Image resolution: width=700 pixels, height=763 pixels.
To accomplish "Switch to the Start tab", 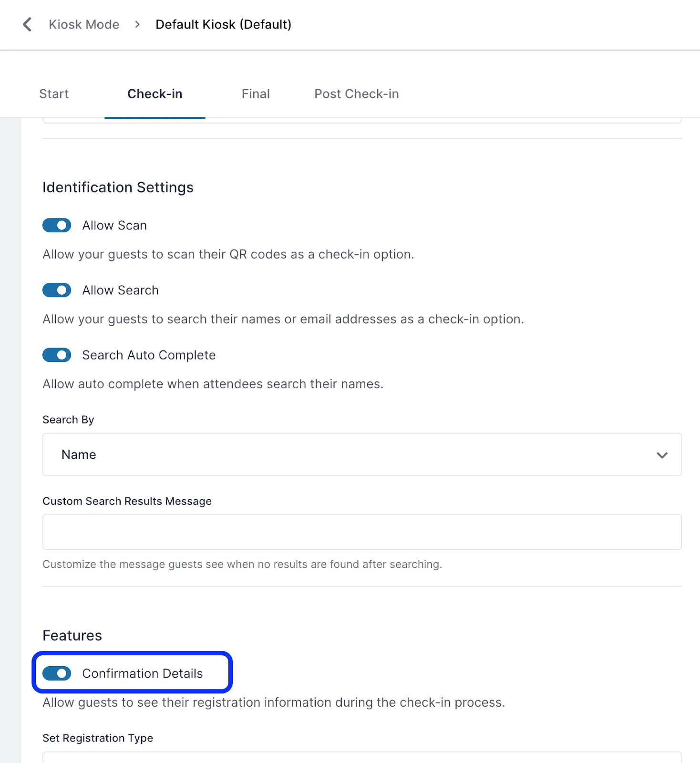I will pyautogui.click(x=54, y=94).
